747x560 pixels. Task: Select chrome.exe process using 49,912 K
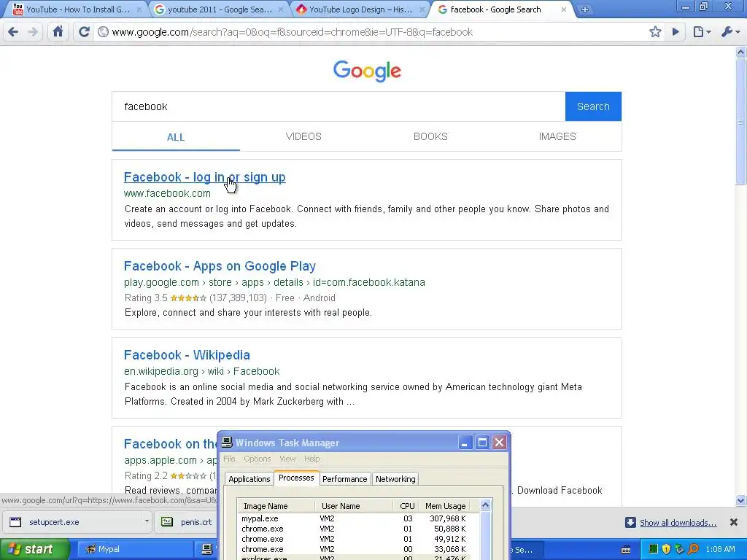coord(354,539)
